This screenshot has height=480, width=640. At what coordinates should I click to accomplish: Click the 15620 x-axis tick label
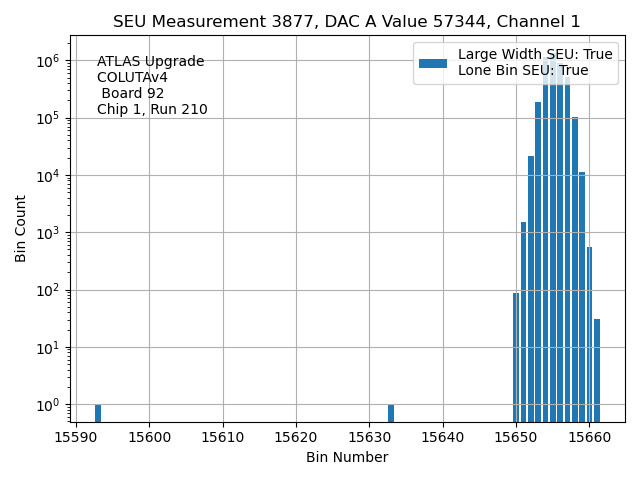point(296,437)
